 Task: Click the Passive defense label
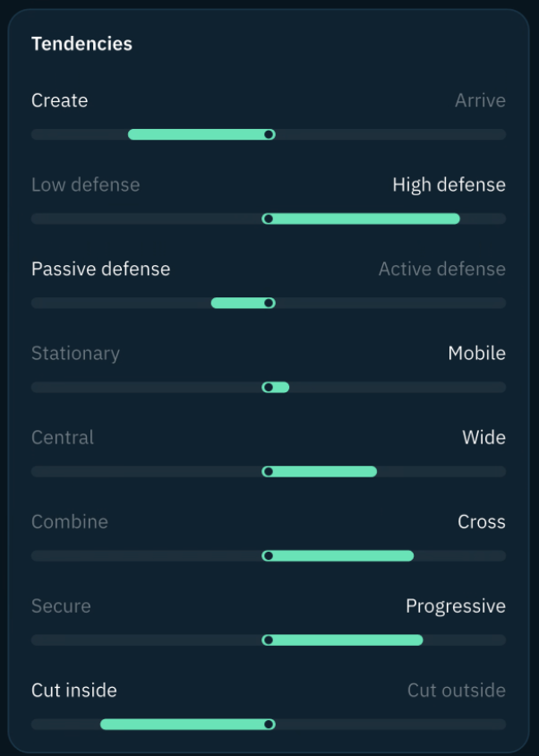tap(101, 269)
